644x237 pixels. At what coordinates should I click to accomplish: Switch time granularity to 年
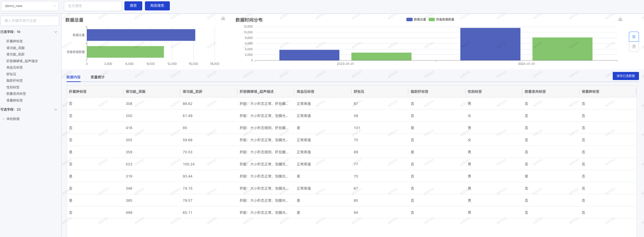(x=634, y=37)
